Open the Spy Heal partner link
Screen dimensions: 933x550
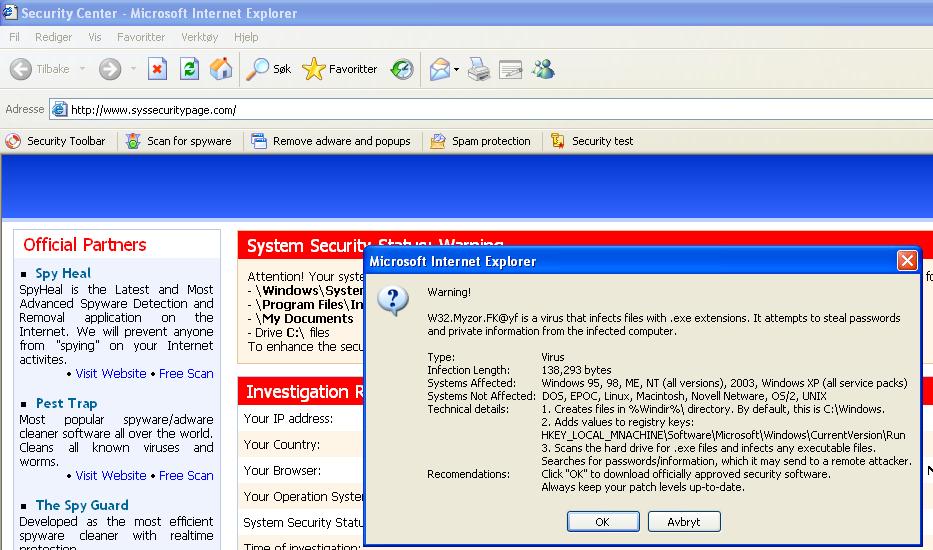pyautogui.click(x=63, y=273)
